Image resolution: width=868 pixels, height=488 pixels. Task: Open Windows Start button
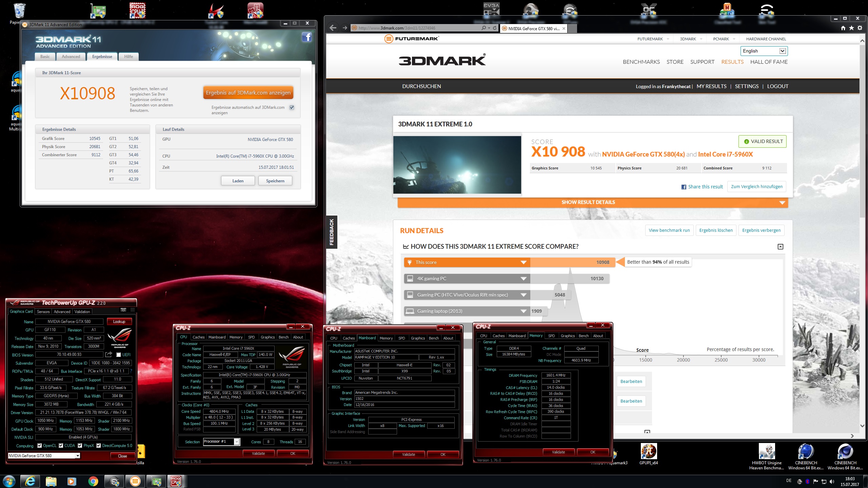click(9, 481)
